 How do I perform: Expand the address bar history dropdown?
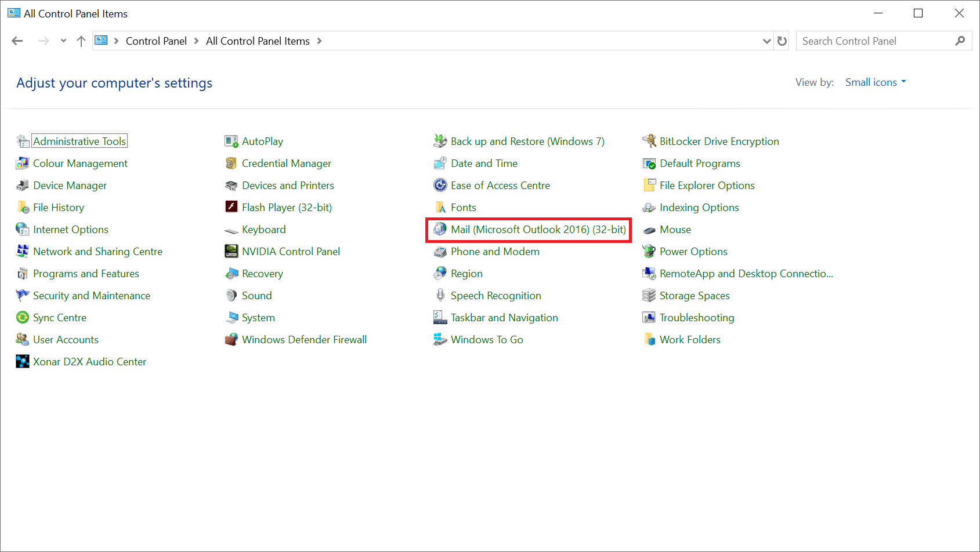[x=766, y=41]
